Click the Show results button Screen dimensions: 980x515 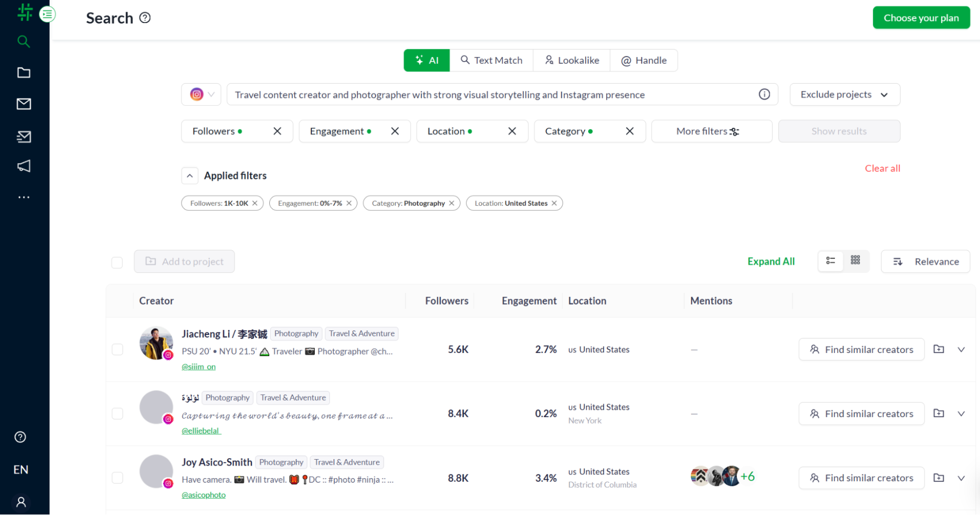pyautogui.click(x=839, y=131)
